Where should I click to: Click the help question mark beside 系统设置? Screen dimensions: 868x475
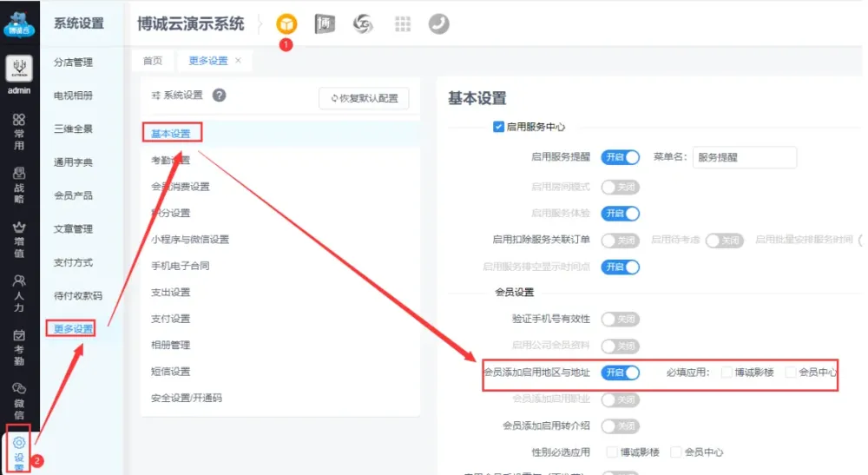220,95
